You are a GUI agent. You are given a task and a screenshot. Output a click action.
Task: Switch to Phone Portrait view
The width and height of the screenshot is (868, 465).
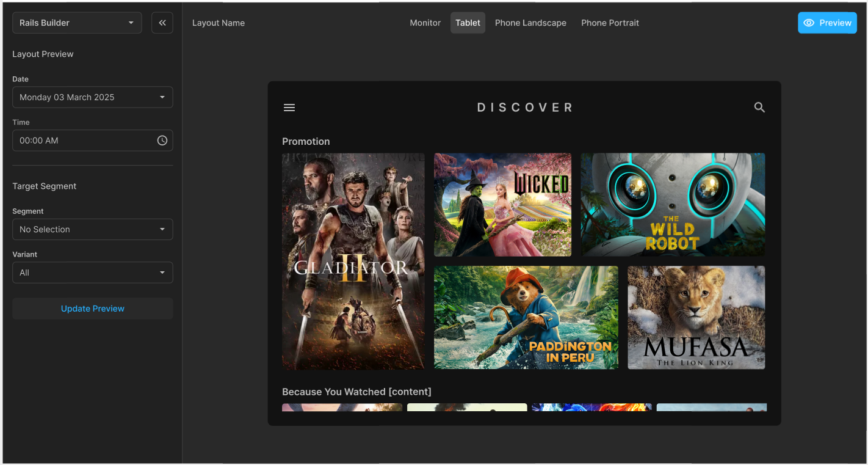coord(610,23)
